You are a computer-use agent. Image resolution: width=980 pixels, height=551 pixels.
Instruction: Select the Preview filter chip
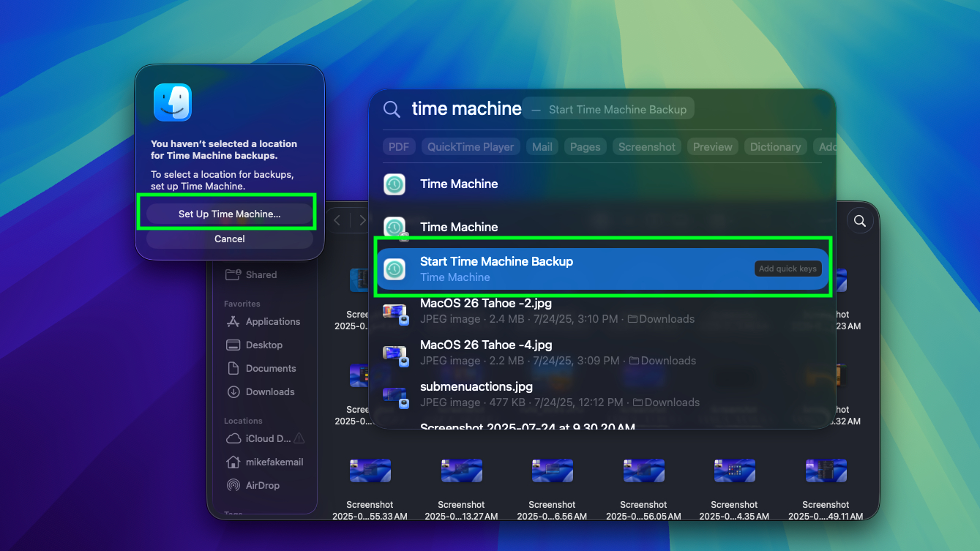point(713,147)
